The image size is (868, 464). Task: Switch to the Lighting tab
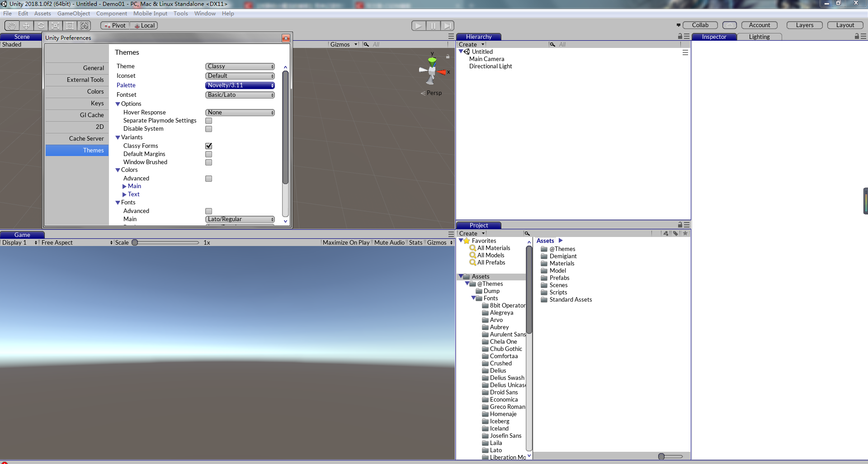(759, 37)
